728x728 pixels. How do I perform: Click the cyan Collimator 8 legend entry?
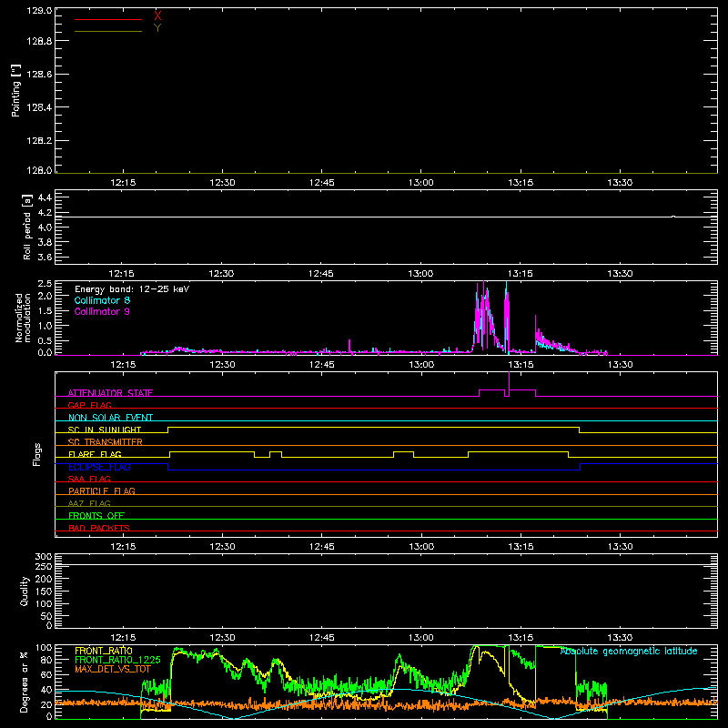tap(102, 300)
